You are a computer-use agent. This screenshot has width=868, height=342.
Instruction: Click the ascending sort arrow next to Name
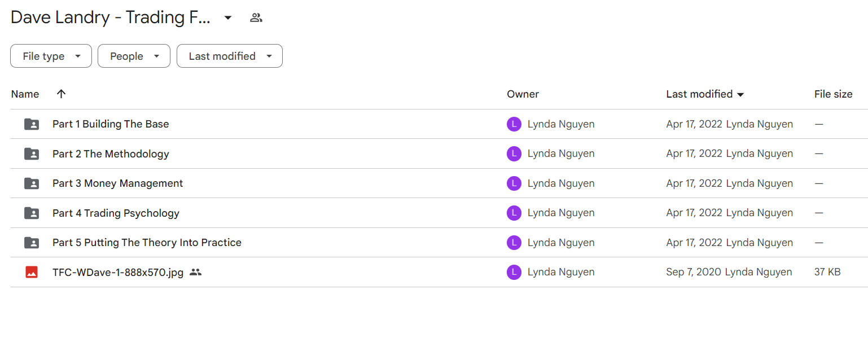tap(62, 94)
